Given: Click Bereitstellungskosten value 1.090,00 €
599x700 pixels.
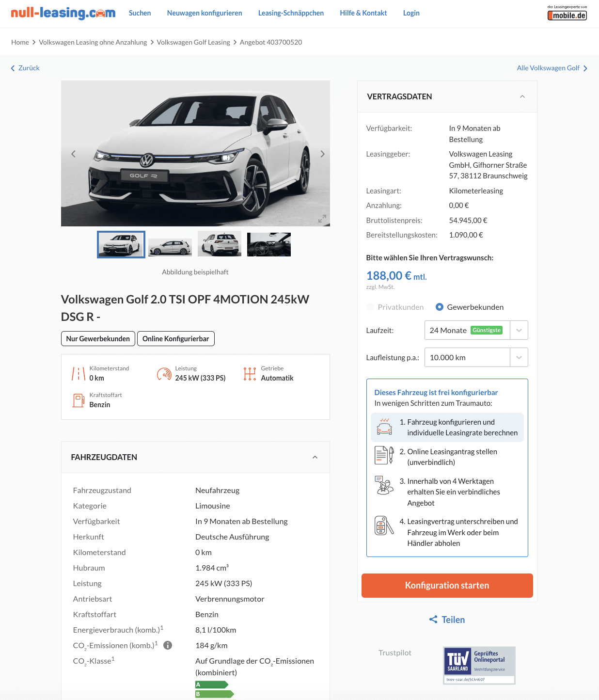Looking at the screenshot, I should pyautogui.click(x=466, y=235).
